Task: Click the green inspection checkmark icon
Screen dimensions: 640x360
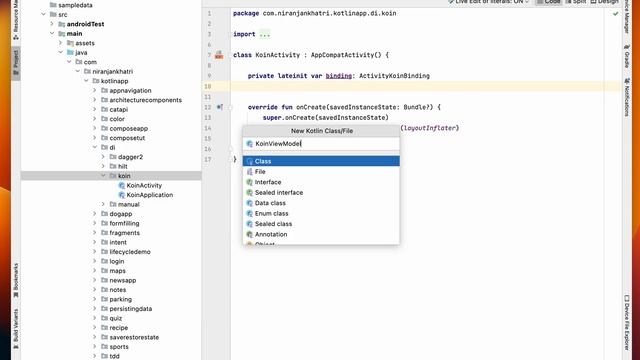Action: (x=615, y=14)
